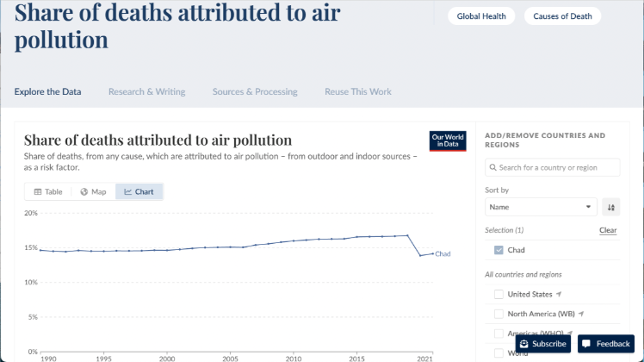Viewport: 644px width, 362px height.
Task: Click the sort order toggle icon
Action: 610,207
